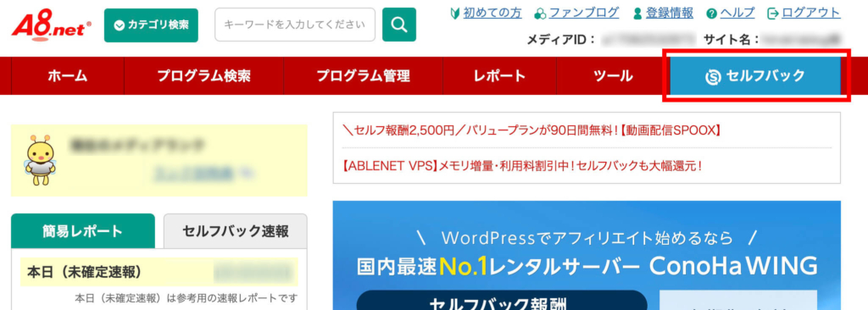Screen dimensions: 868x310
Task: Open the ツール menu
Action: tap(613, 76)
